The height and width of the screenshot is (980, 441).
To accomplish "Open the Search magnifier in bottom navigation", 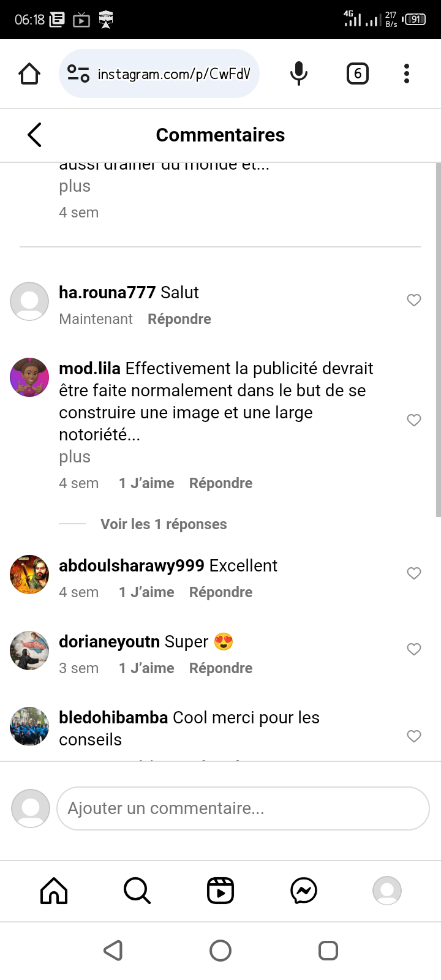I will click(137, 891).
